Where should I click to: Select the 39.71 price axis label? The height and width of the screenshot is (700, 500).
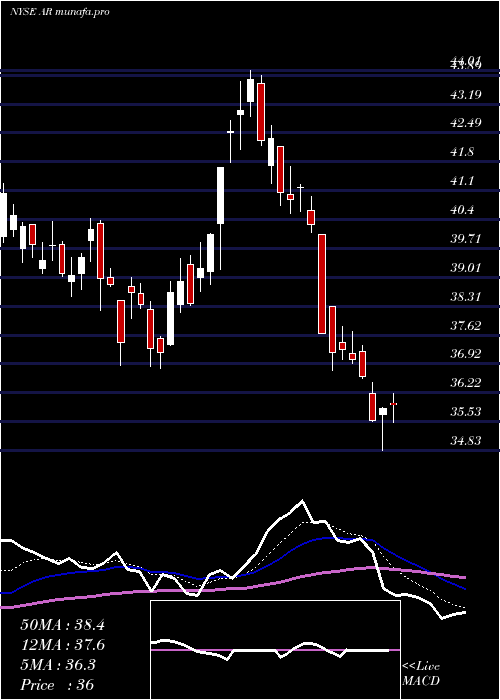466,238
